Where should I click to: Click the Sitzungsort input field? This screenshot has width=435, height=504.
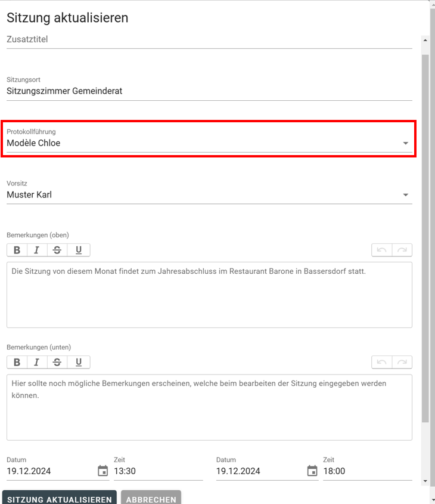point(209,91)
